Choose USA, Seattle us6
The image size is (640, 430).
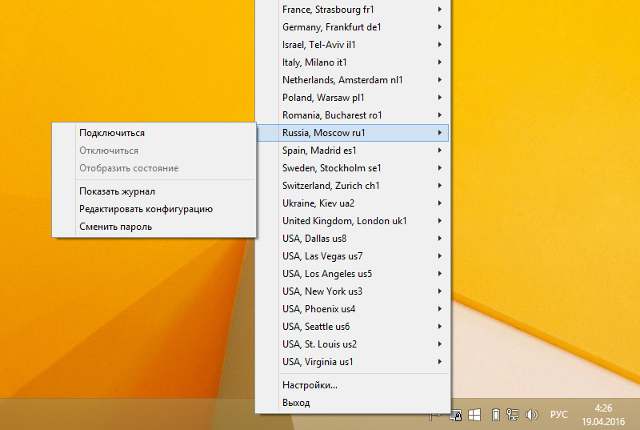click(353, 326)
